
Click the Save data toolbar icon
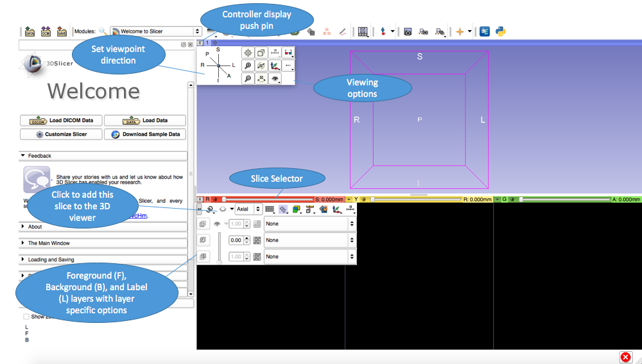(62, 31)
